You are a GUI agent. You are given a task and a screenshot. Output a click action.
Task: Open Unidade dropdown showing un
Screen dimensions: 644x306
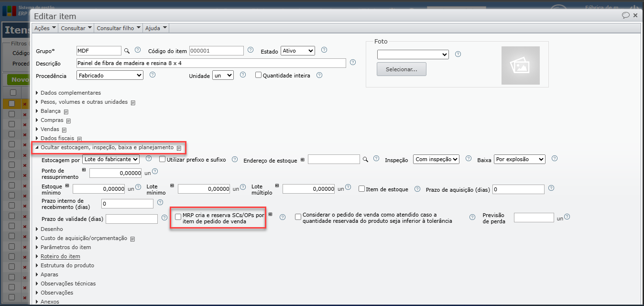tap(223, 75)
